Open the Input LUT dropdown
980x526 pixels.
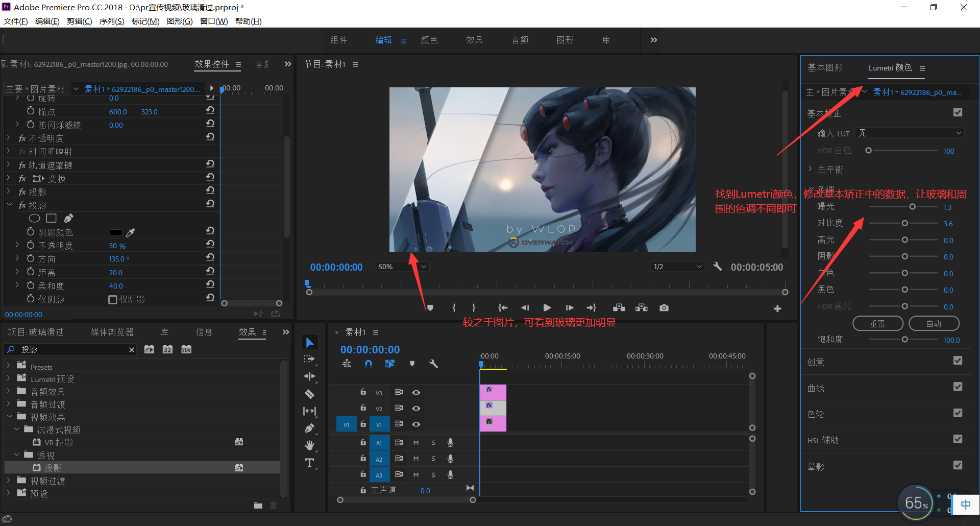click(910, 133)
